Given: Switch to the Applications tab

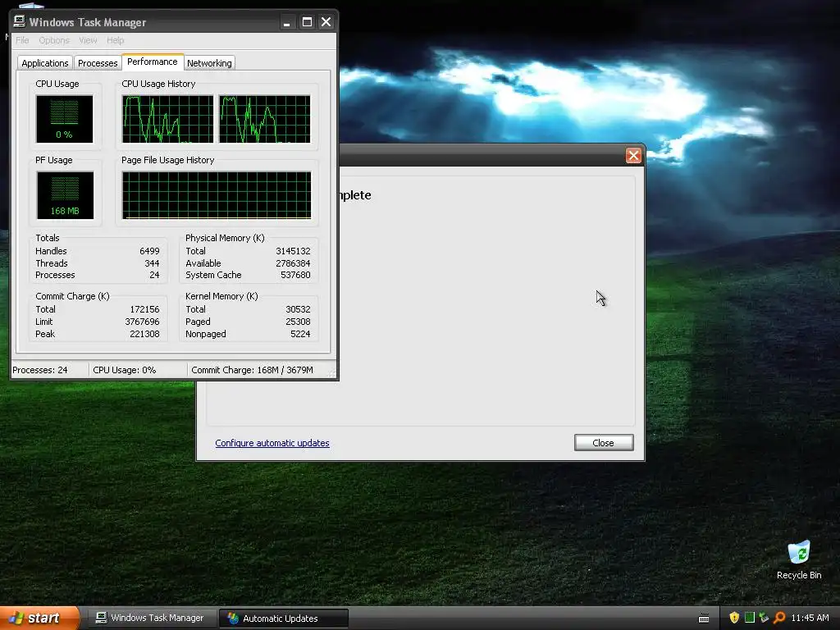Looking at the screenshot, I should [x=45, y=63].
